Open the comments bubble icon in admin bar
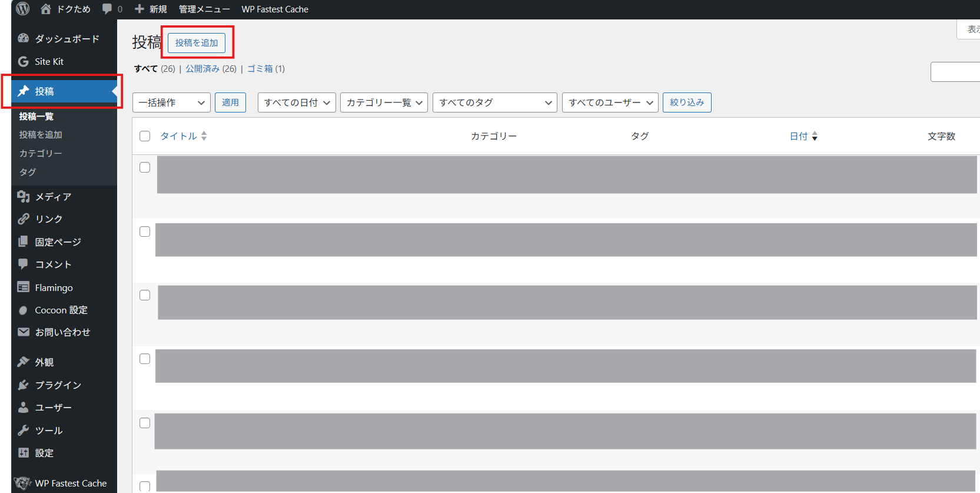The width and height of the screenshot is (980, 493). tap(107, 9)
